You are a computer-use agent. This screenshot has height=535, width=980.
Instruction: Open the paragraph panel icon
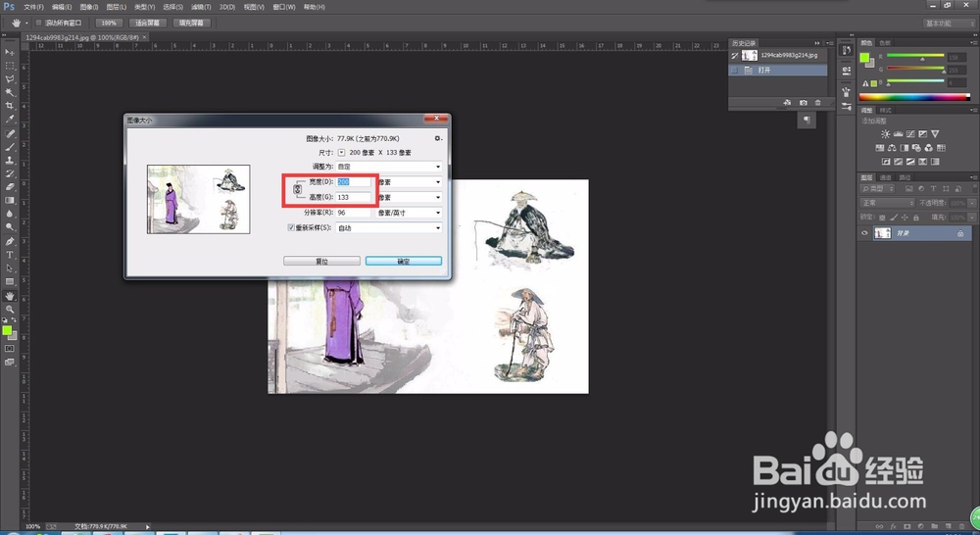click(807, 120)
